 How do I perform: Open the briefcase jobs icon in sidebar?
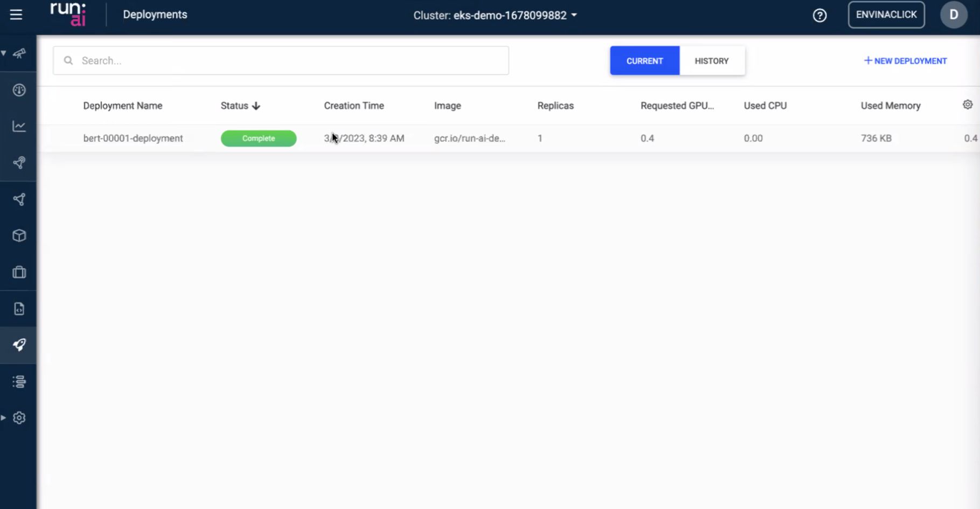[x=19, y=272]
